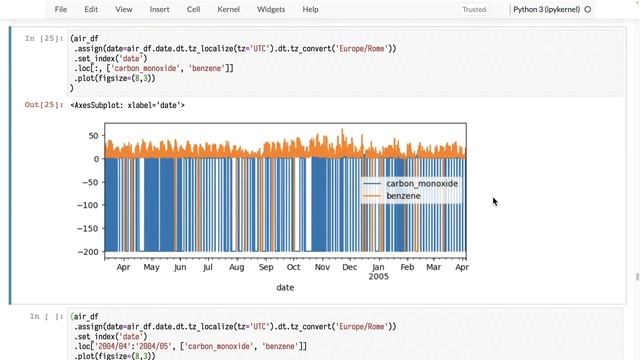The width and height of the screenshot is (640, 360).
Task: Click the Nov tick label on x-axis
Action: click(322, 267)
